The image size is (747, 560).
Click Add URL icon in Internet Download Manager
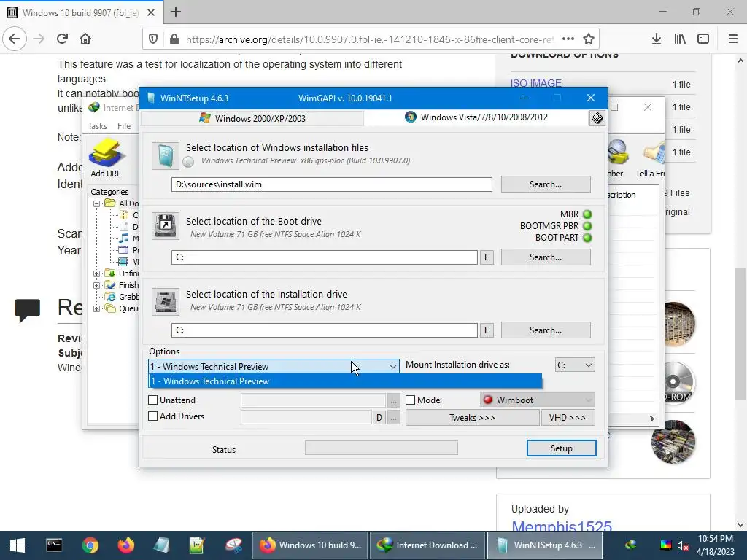106,158
